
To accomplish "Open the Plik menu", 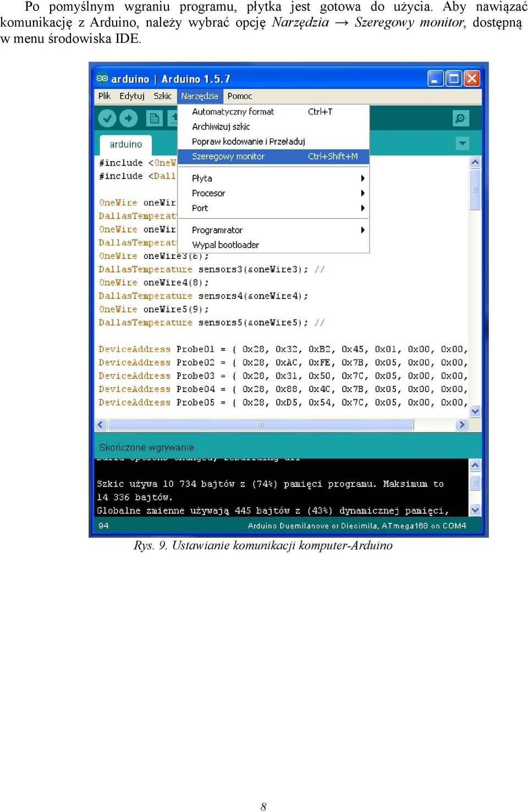I will (105, 96).
